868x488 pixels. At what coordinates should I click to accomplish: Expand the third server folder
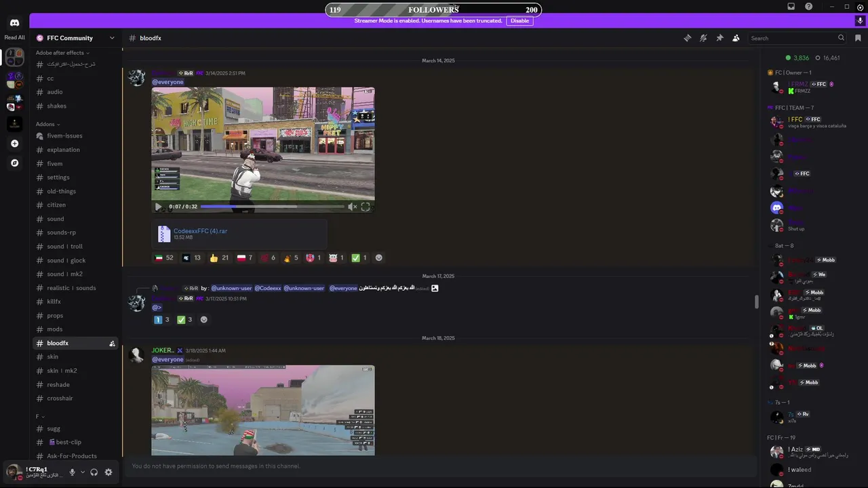pyautogui.click(x=14, y=102)
